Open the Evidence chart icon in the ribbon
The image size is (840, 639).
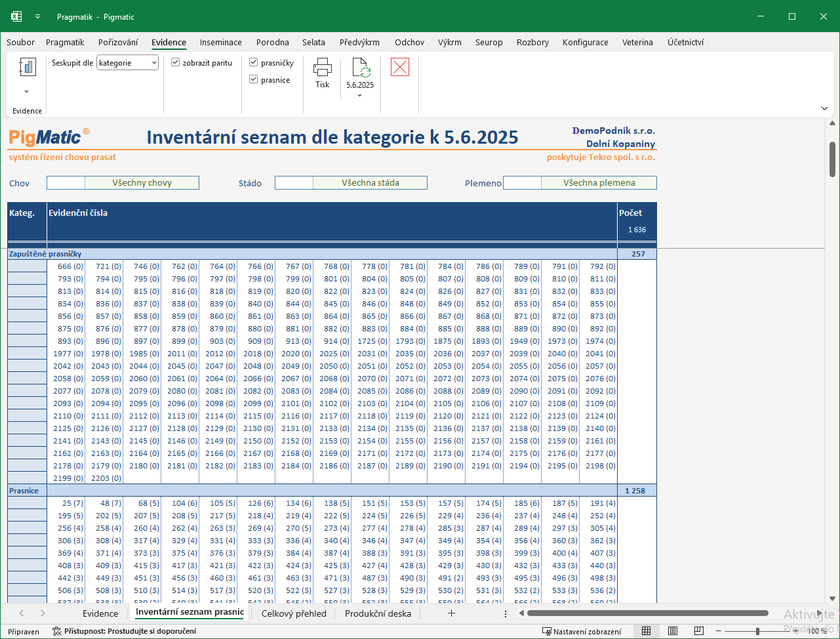click(27, 67)
